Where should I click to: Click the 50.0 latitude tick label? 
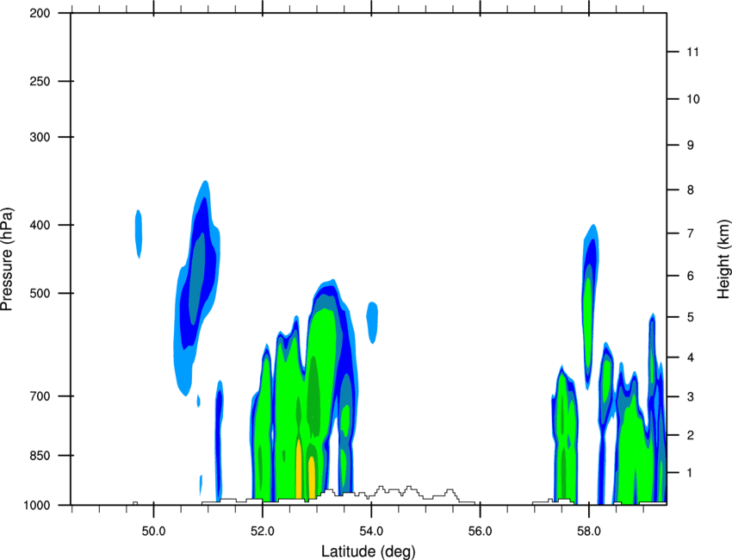tap(153, 532)
